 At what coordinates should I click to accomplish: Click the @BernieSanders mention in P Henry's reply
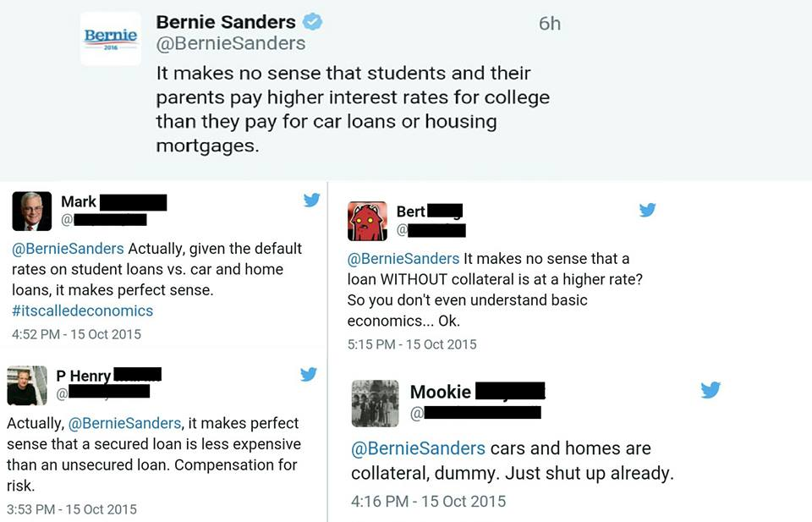pos(124,423)
